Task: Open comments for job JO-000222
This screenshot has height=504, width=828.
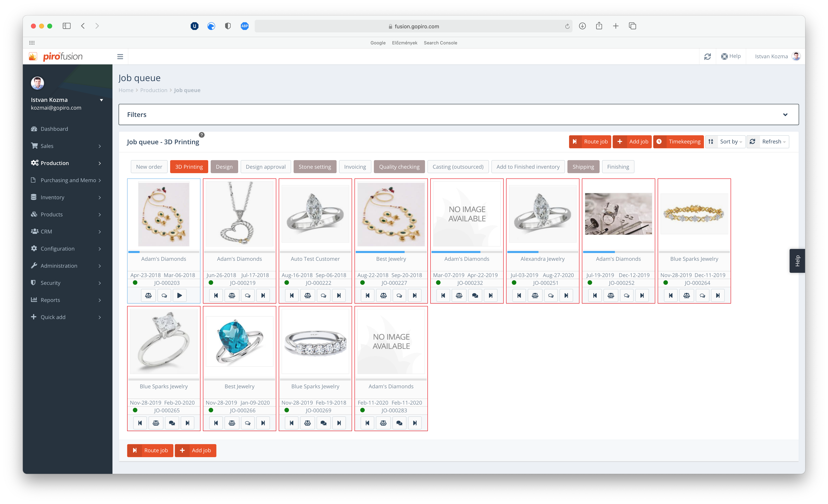Action: (x=324, y=295)
